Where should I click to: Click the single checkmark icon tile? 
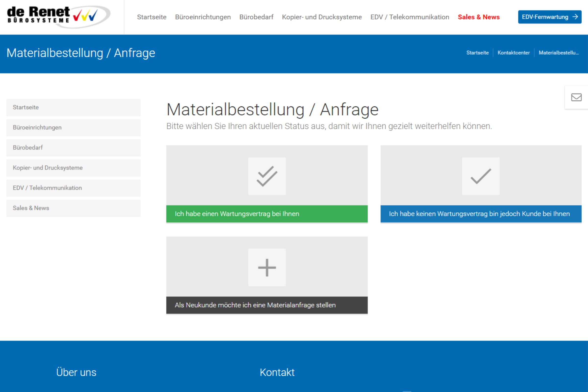coord(480,176)
